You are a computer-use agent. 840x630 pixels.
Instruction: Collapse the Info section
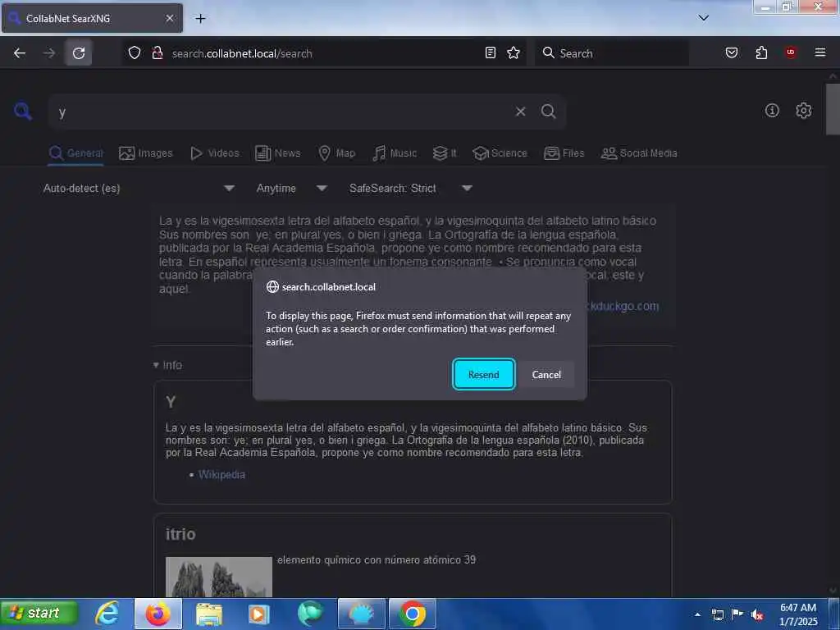click(167, 365)
